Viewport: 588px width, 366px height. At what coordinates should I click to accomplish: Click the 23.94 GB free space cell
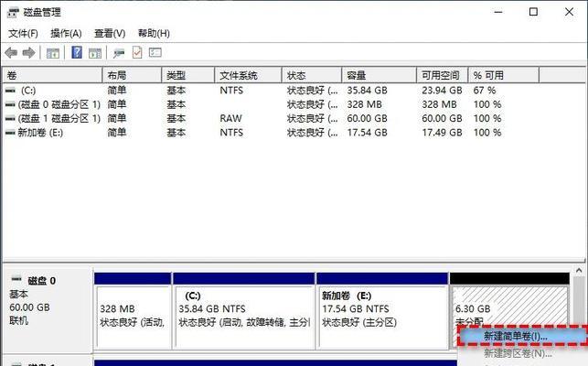tap(442, 91)
